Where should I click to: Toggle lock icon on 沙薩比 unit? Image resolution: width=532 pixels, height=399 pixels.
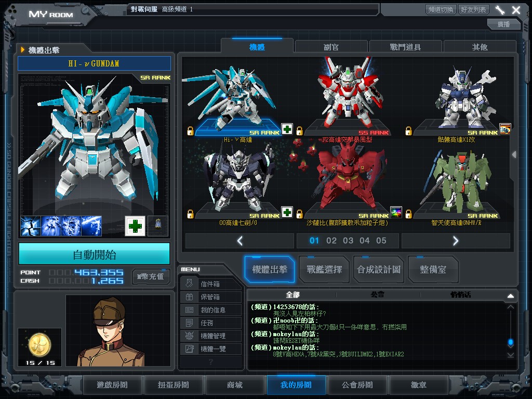click(299, 214)
